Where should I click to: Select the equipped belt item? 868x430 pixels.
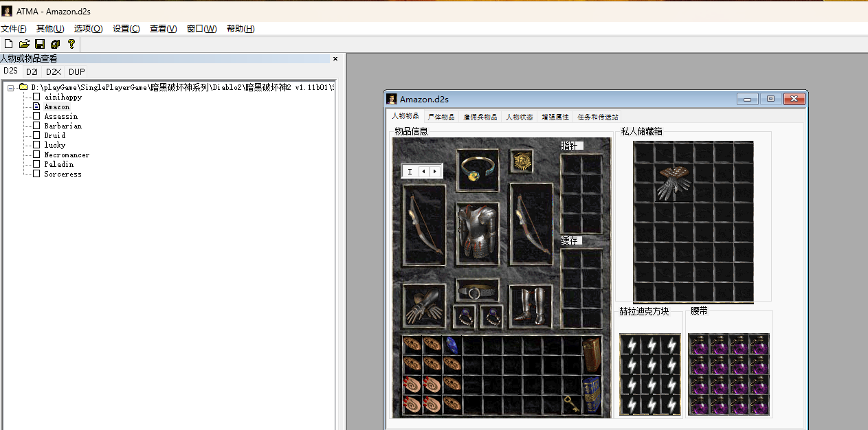point(478,290)
